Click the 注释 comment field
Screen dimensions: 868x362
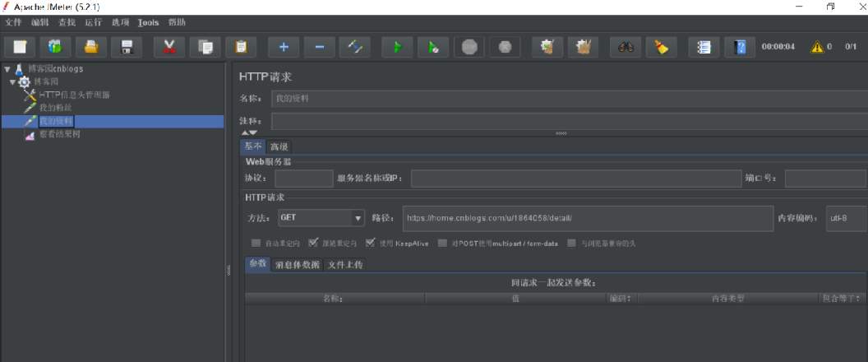click(570, 121)
